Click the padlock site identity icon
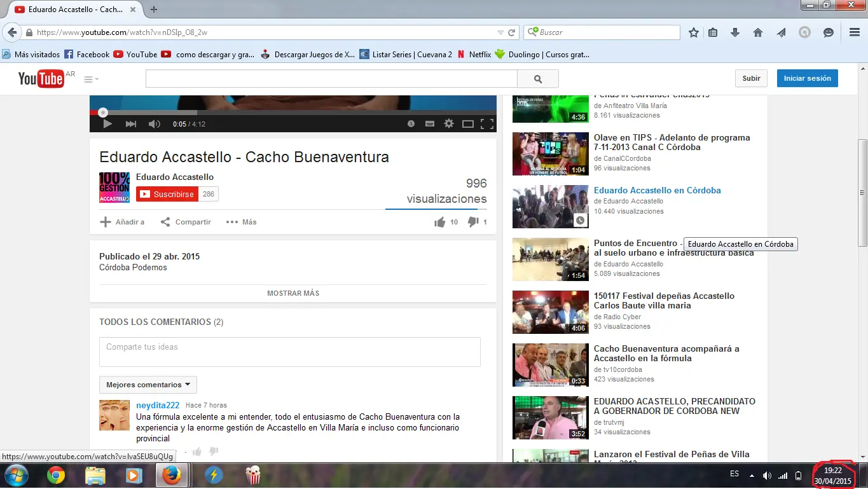The width and height of the screenshot is (868, 489). tap(29, 32)
